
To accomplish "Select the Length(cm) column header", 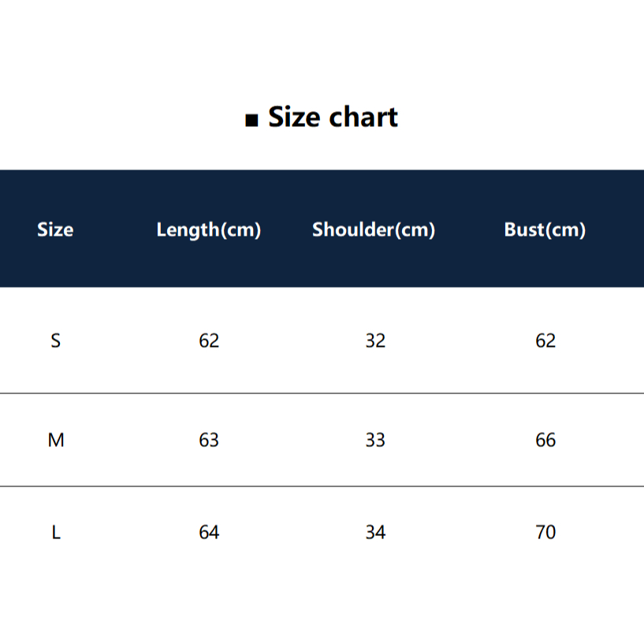I will pyautogui.click(x=209, y=230).
